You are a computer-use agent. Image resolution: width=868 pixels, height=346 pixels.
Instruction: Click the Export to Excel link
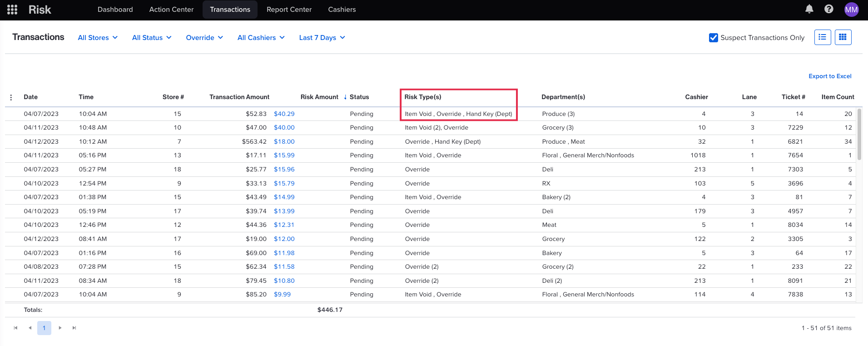pyautogui.click(x=829, y=76)
